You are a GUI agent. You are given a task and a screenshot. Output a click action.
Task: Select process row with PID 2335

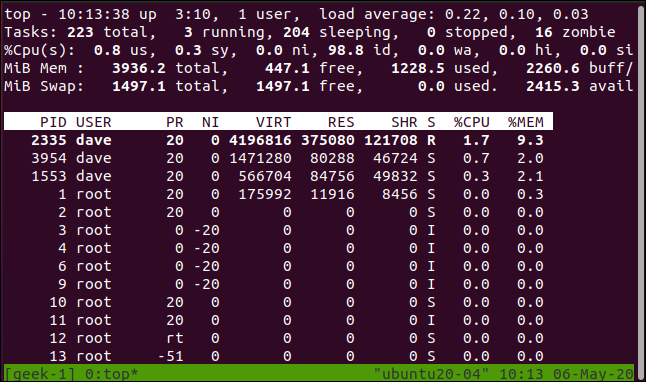[279, 140]
